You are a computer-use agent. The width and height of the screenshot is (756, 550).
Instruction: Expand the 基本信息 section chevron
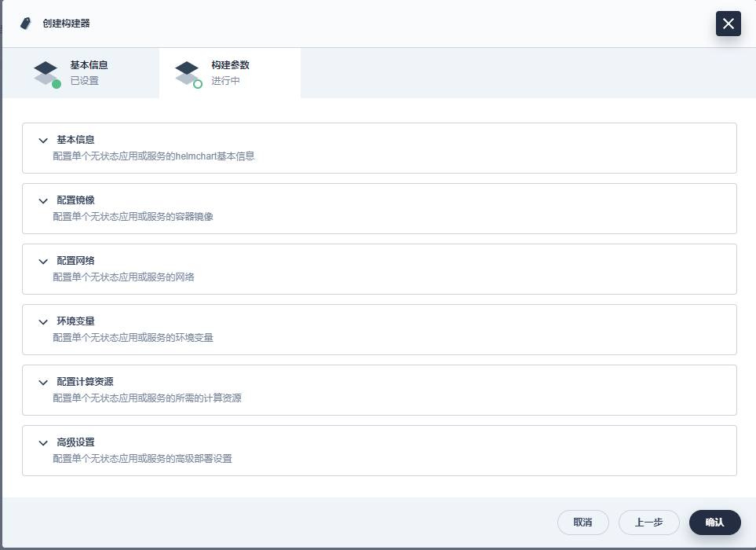click(43, 141)
